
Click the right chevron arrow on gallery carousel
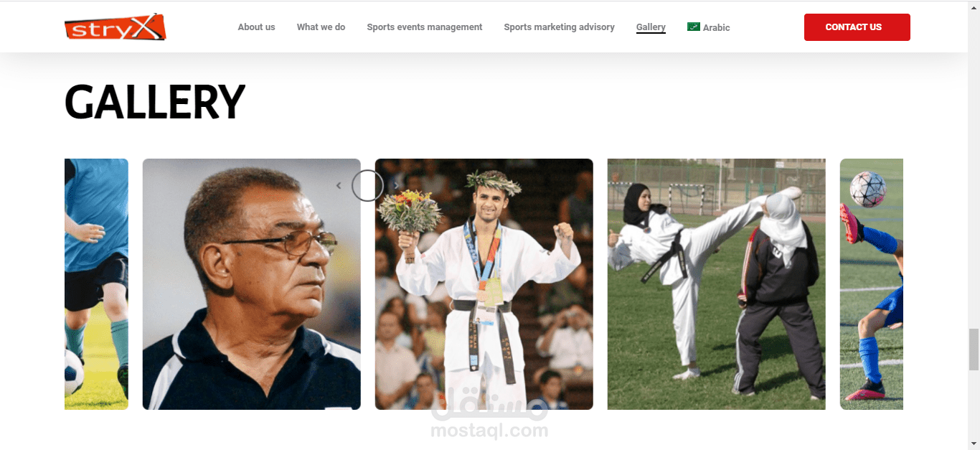tap(396, 185)
